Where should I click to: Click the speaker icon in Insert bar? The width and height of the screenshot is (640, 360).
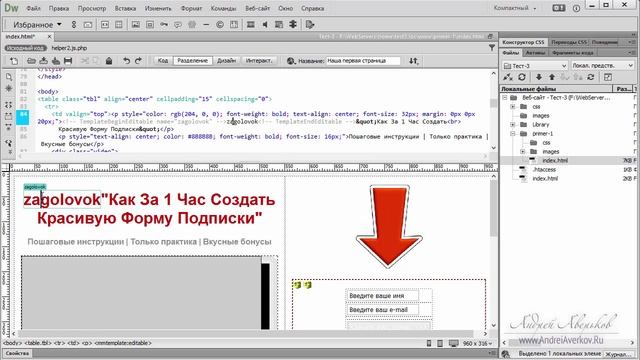pos(265,24)
